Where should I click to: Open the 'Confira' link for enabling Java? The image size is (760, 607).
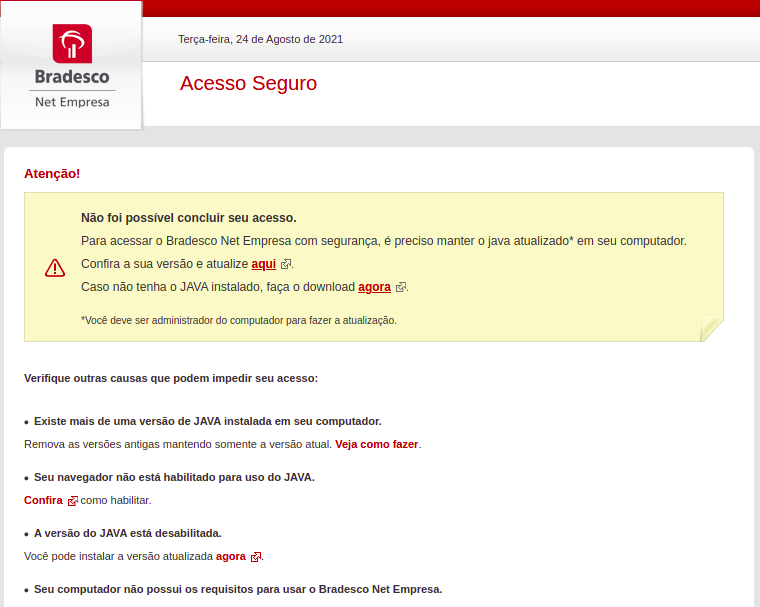coord(43,500)
